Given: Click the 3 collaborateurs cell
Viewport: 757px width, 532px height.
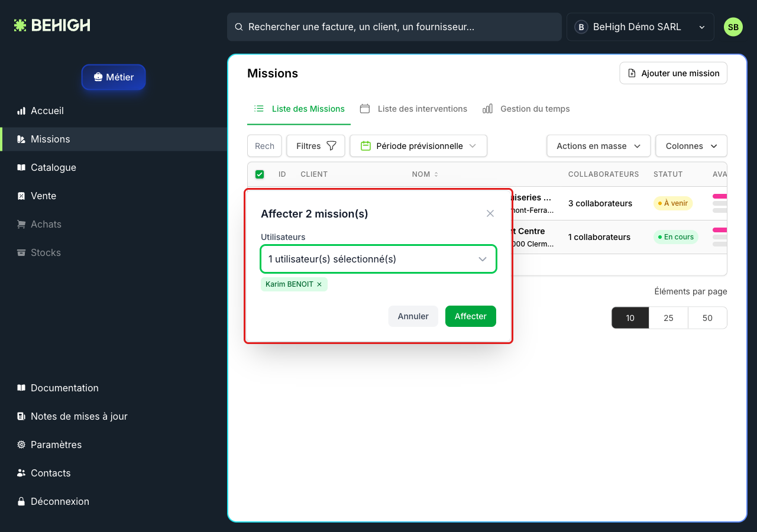Looking at the screenshot, I should (600, 203).
